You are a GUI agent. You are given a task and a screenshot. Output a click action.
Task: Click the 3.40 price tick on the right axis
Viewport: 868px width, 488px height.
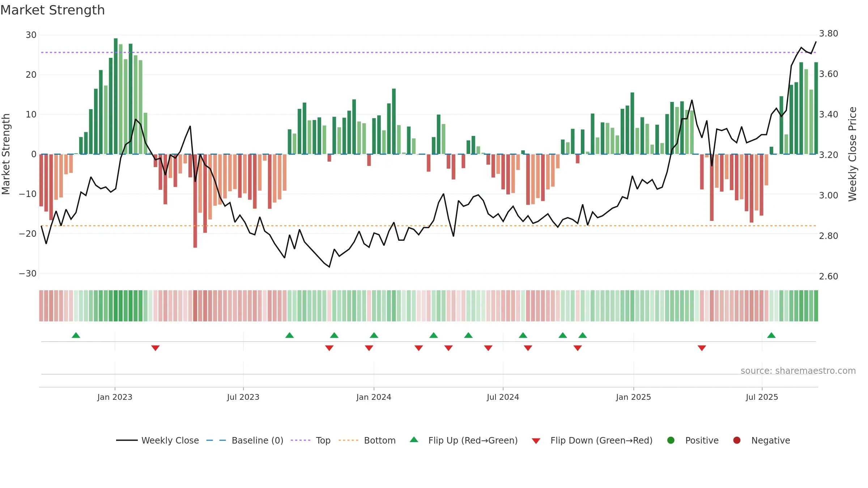coord(829,115)
